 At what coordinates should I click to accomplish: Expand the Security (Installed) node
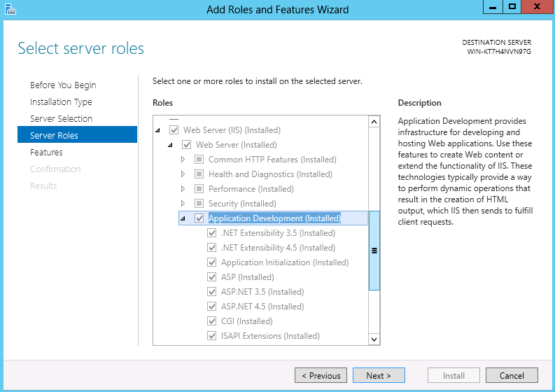point(183,204)
